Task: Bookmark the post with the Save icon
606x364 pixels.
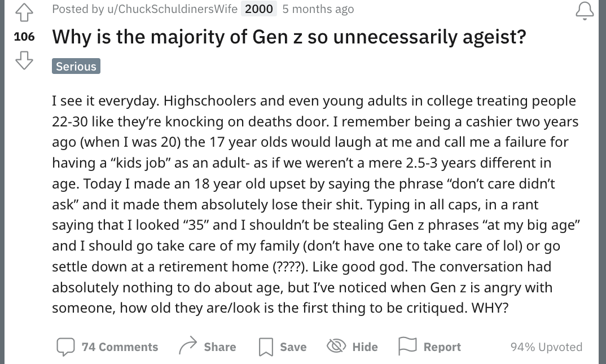Action: coord(266,347)
